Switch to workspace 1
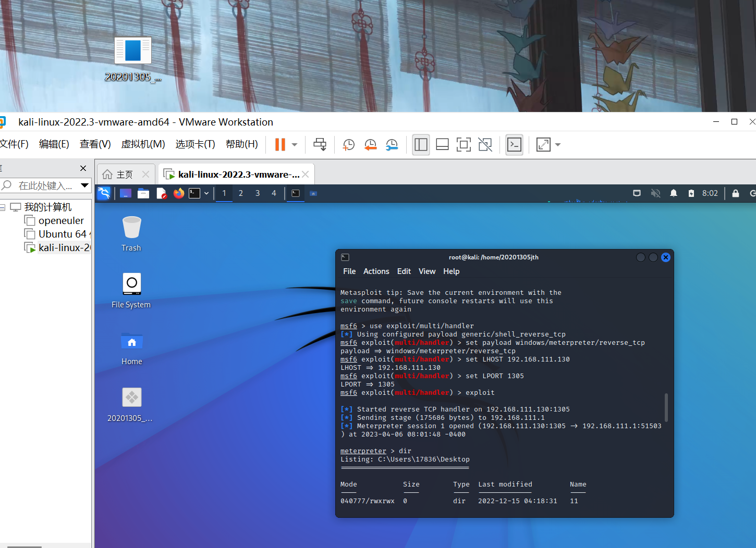The width and height of the screenshot is (756, 548). click(224, 193)
